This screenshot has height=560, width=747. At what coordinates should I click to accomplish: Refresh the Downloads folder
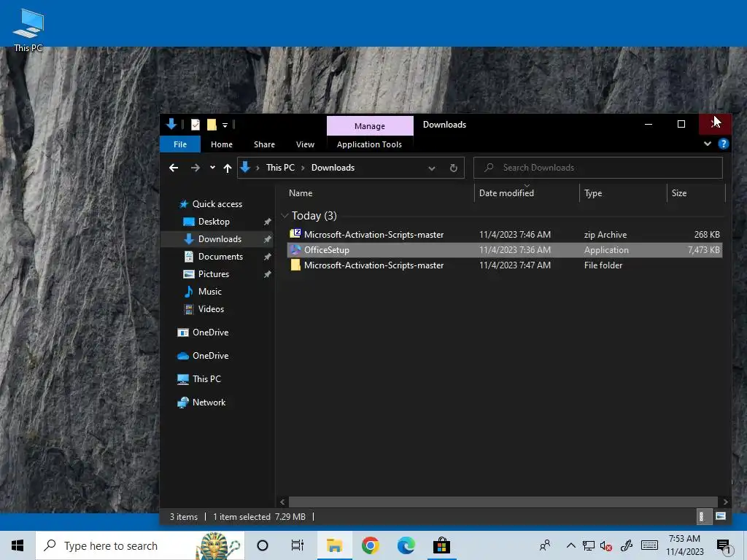454,168
